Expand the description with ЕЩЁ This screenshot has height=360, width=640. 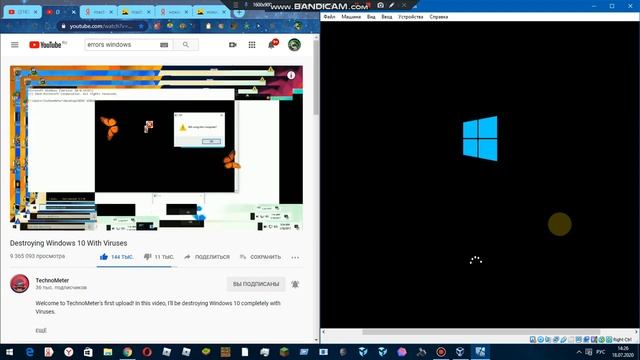(41, 330)
